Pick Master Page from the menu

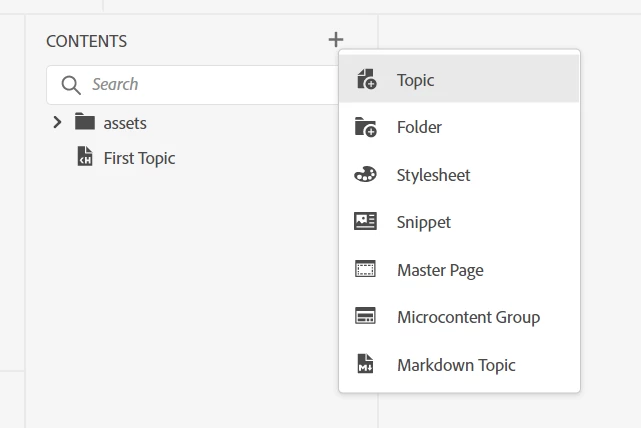tap(440, 270)
